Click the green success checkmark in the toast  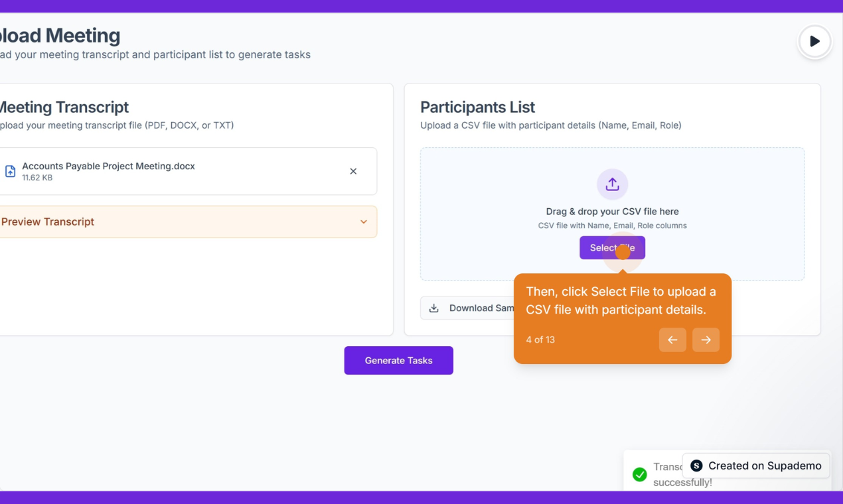click(x=639, y=474)
